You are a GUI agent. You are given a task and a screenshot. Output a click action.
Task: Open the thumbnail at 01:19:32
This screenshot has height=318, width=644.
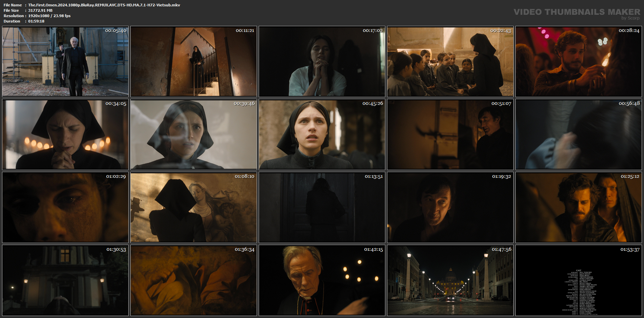click(x=450, y=207)
